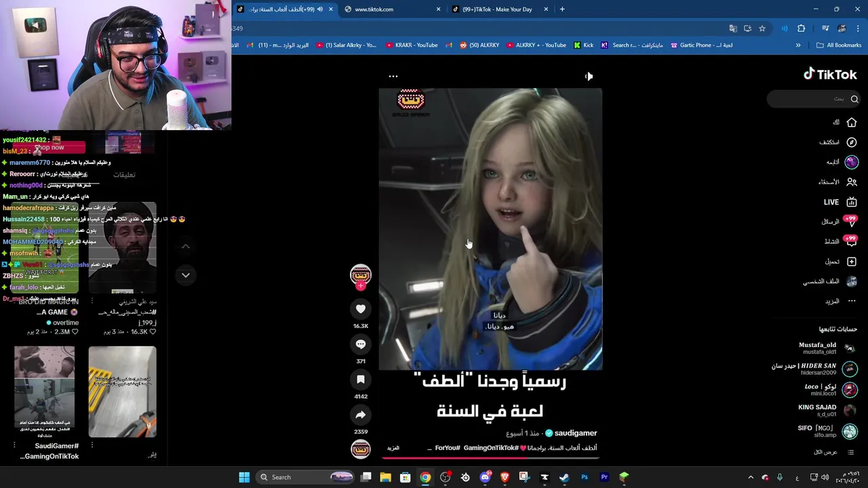Click the translate page icon
Viewport: 868px width, 488px height.
733,28
